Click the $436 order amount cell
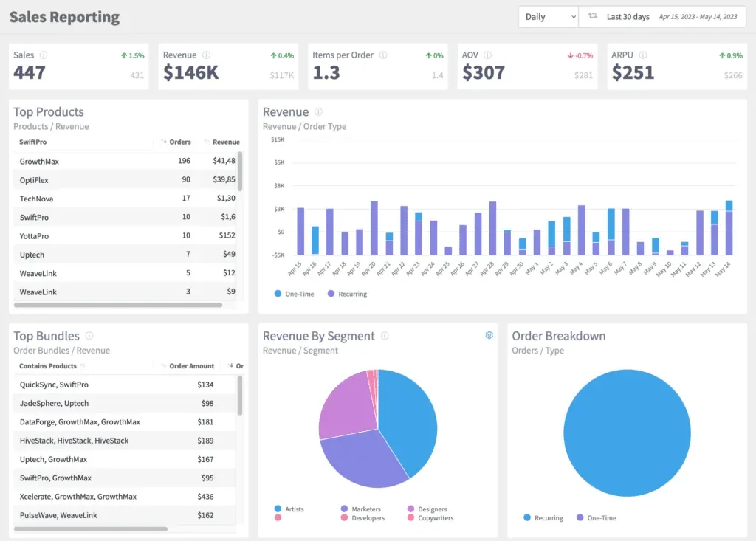 (x=205, y=497)
